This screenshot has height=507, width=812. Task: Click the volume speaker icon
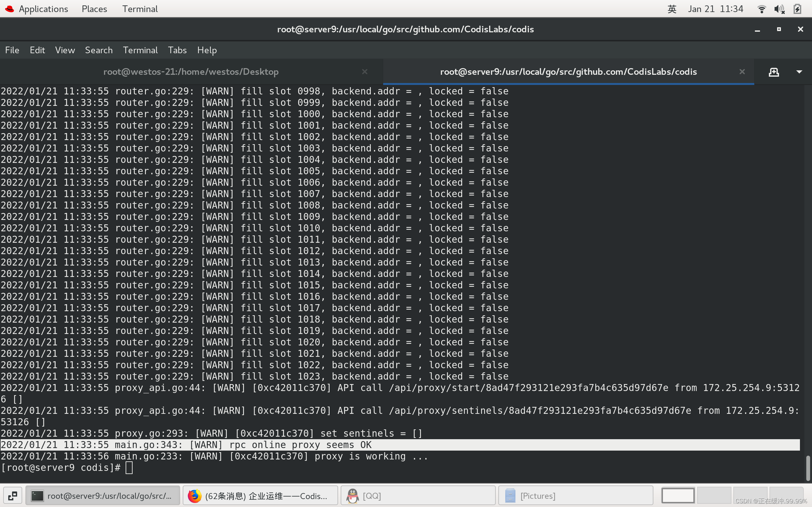coord(779,9)
